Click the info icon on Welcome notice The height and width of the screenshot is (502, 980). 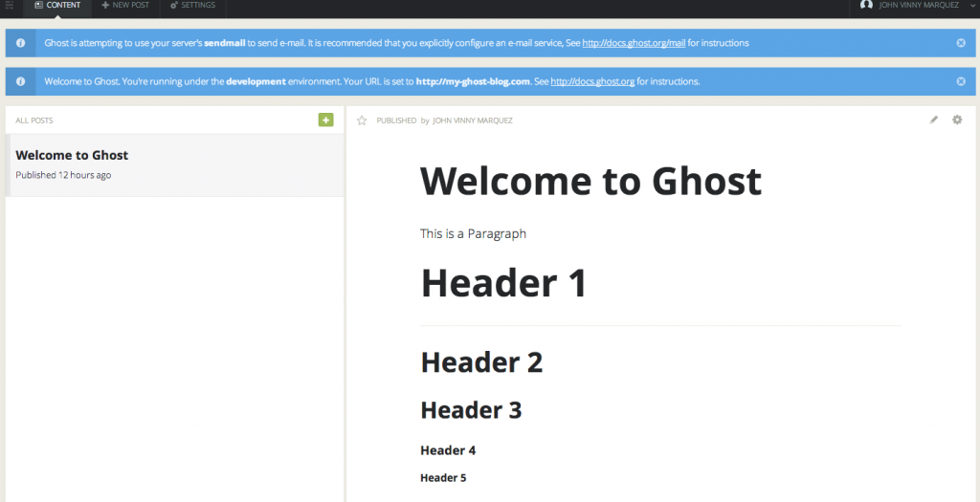[x=21, y=82]
